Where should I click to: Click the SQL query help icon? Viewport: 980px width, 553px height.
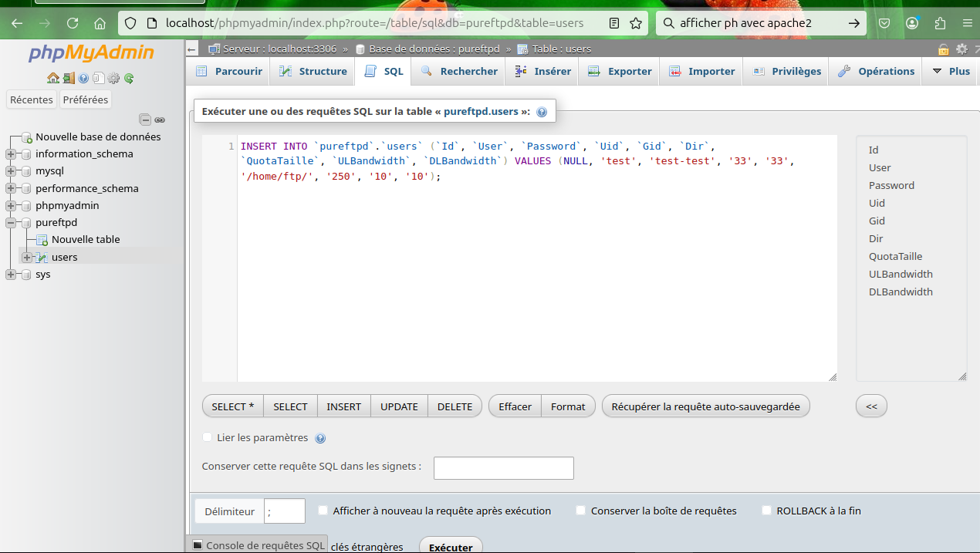point(542,112)
